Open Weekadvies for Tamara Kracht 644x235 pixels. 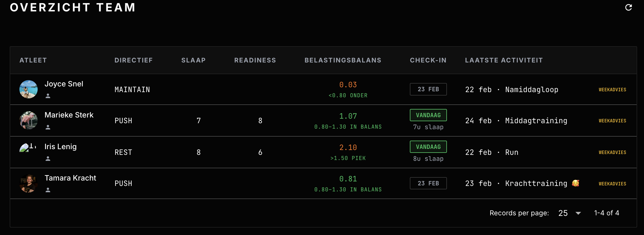pos(612,184)
